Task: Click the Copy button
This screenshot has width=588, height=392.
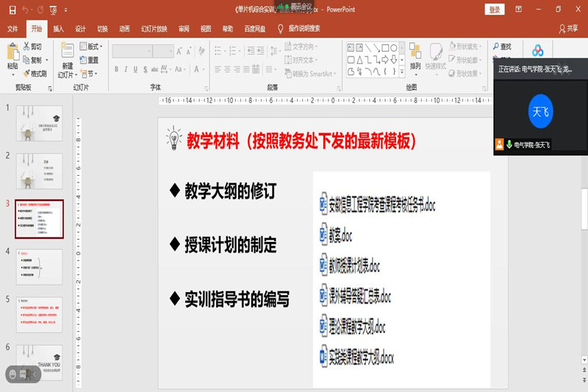Action: (x=32, y=60)
